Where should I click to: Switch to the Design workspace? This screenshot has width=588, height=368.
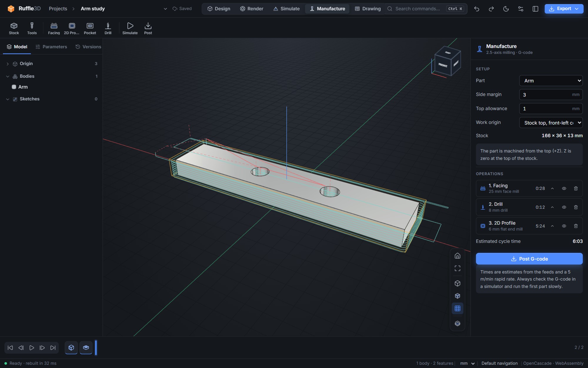click(x=219, y=9)
